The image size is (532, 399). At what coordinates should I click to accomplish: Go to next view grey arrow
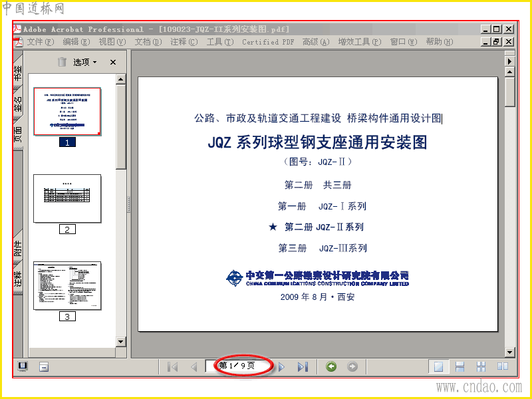(x=352, y=366)
